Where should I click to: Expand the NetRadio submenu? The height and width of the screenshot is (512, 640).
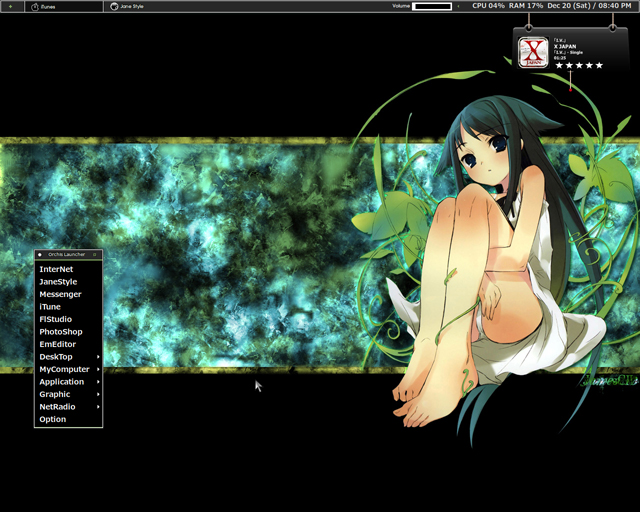68,407
